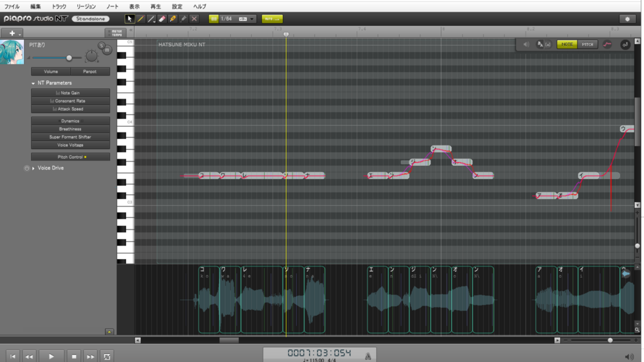Image resolution: width=644 pixels, height=362 pixels.
Task: Open the ファイル menu
Action: pyautogui.click(x=12, y=6)
